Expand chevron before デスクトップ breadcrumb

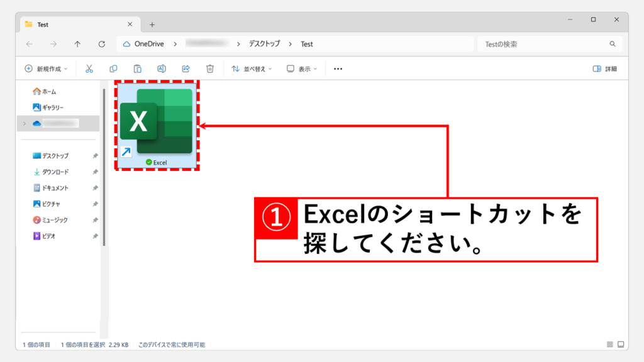click(238, 44)
